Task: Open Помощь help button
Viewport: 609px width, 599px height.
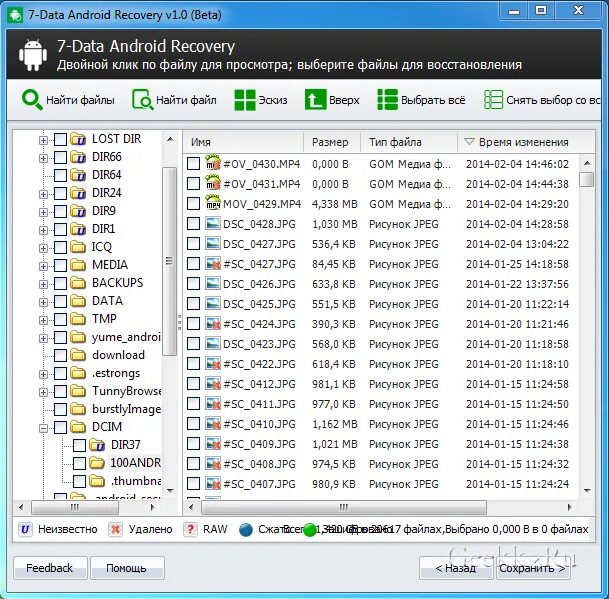Action: [127, 568]
